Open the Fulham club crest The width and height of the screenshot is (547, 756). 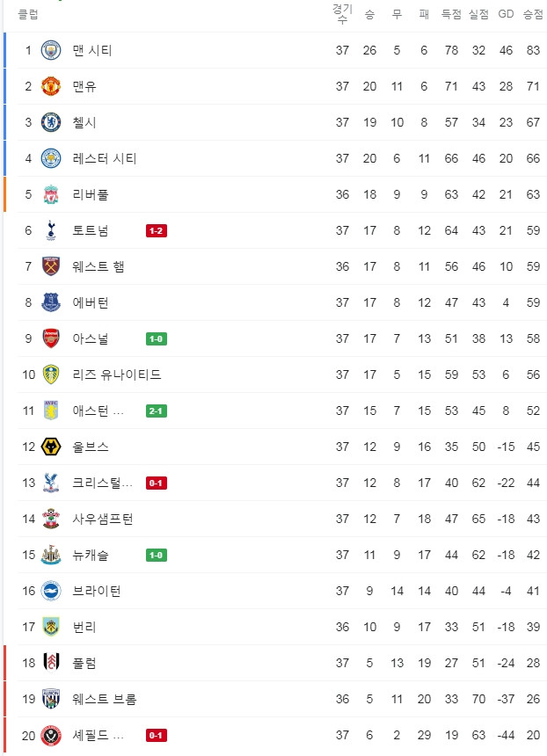51,663
